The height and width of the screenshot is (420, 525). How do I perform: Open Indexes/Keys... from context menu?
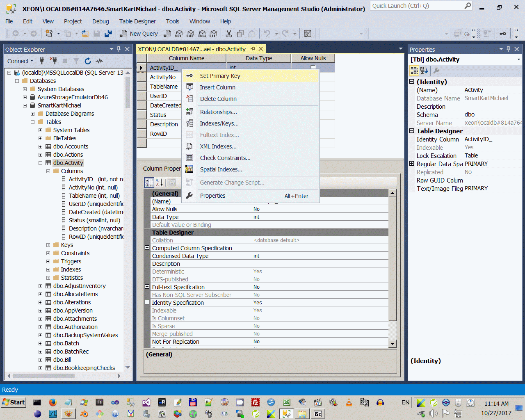coord(251,123)
